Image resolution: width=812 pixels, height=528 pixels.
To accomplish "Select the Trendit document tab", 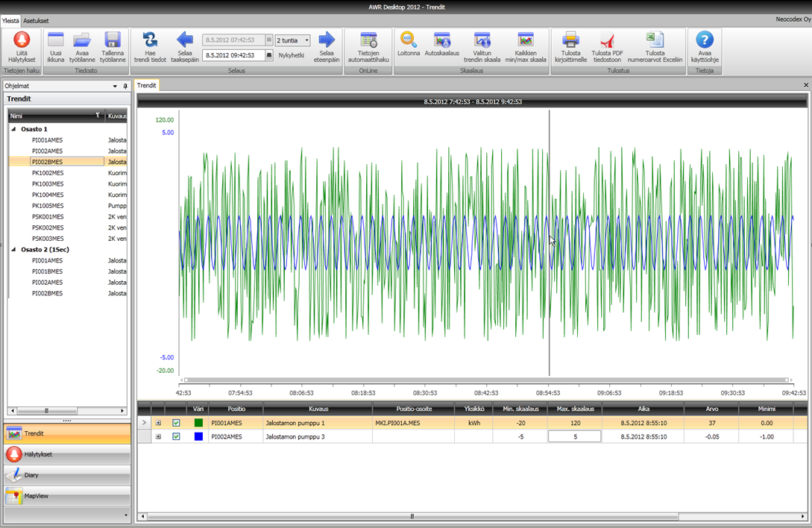I will (x=146, y=86).
